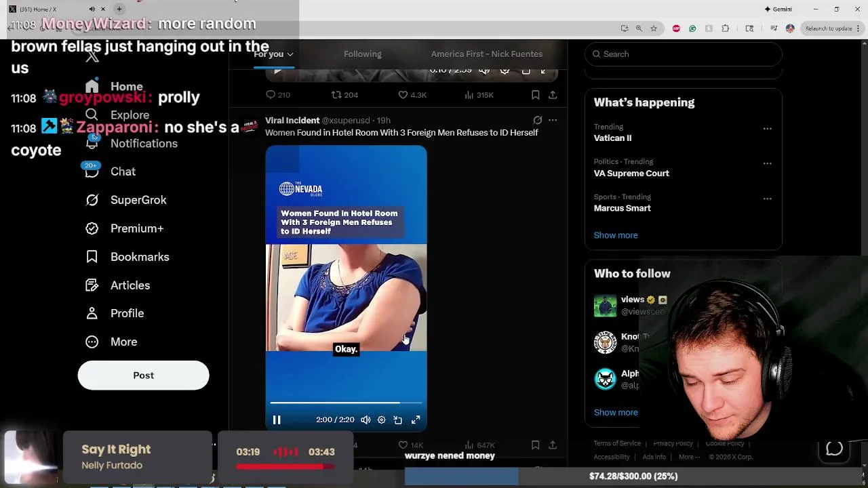Open the @xsuperusd handle link
Image resolution: width=868 pixels, height=488 pixels.
pos(346,121)
